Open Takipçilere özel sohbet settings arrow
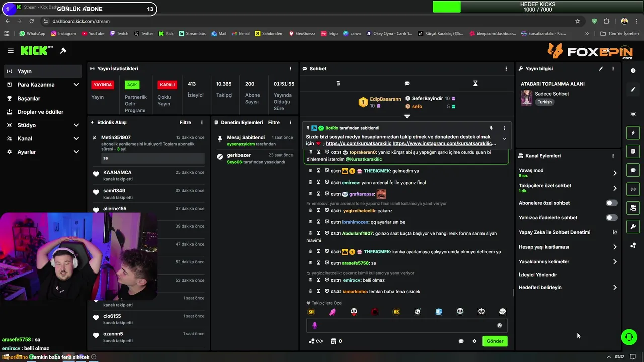 (614, 188)
